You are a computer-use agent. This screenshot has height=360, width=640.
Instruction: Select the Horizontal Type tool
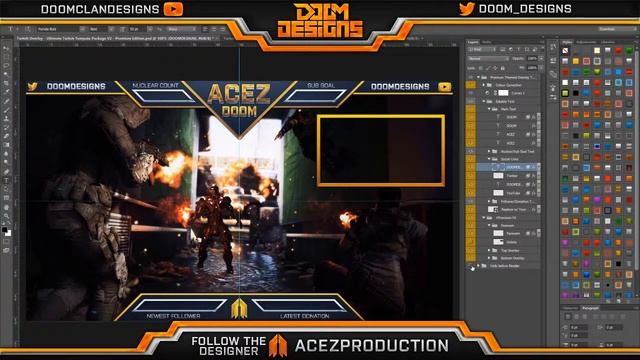(x=6, y=180)
